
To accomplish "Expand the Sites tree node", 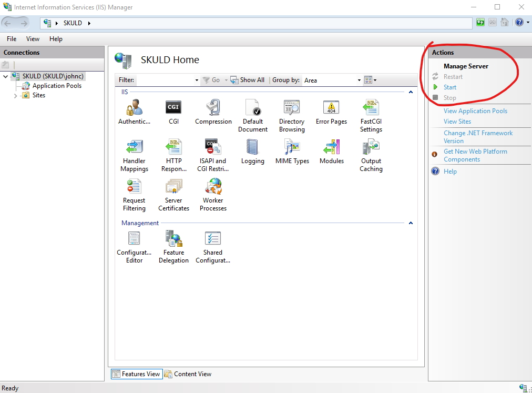I will [15, 96].
